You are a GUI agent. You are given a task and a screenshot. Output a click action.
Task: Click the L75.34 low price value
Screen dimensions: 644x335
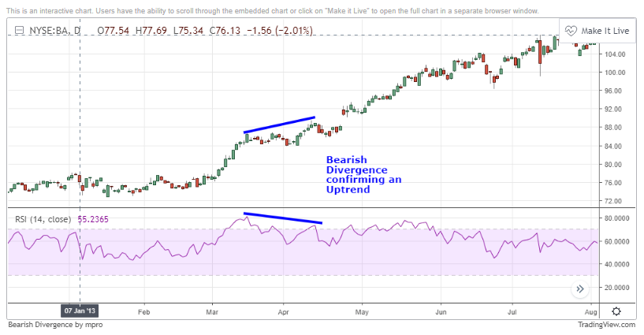click(x=188, y=31)
